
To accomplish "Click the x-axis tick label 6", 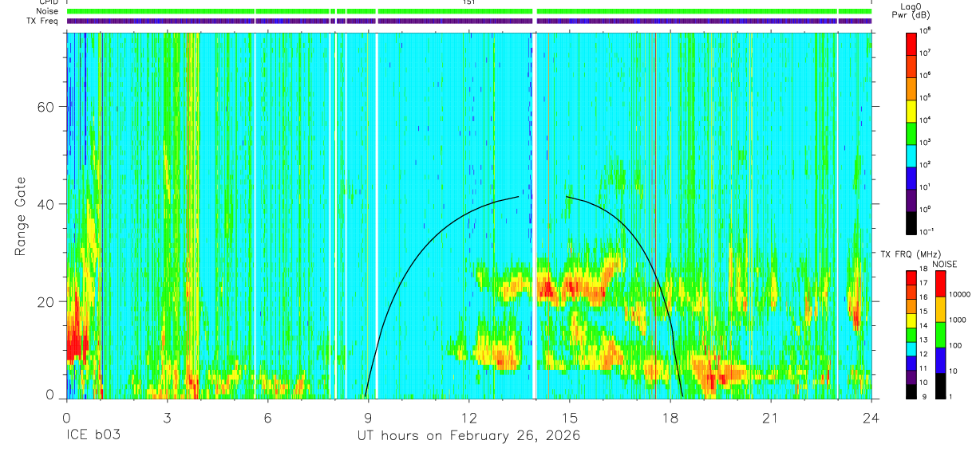I will (x=267, y=418).
